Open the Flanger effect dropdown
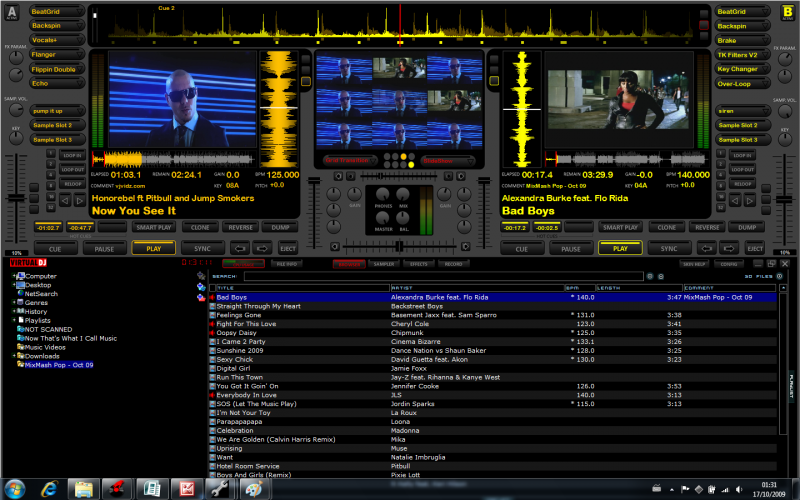Image resolution: width=800 pixels, height=500 pixels. coord(57,55)
